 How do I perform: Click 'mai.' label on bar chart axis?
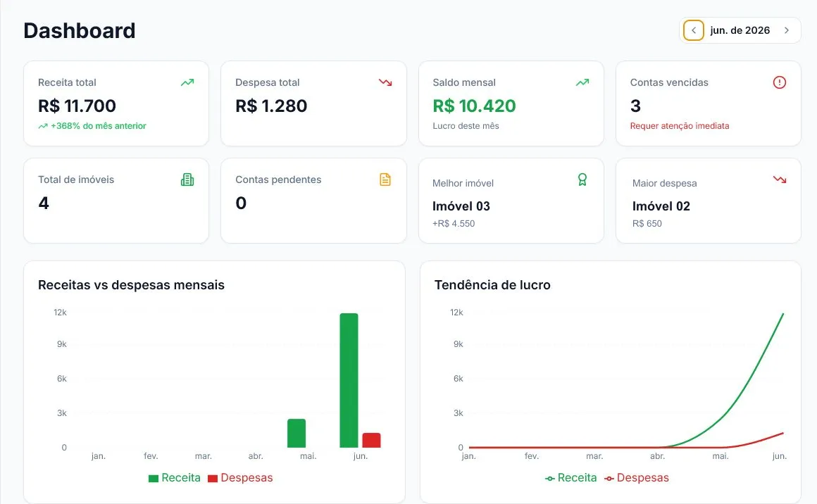point(308,456)
